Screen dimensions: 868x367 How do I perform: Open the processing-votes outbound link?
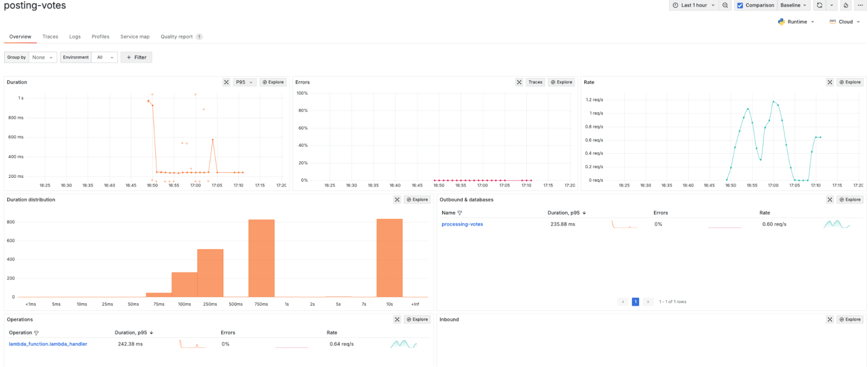point(462,224)
